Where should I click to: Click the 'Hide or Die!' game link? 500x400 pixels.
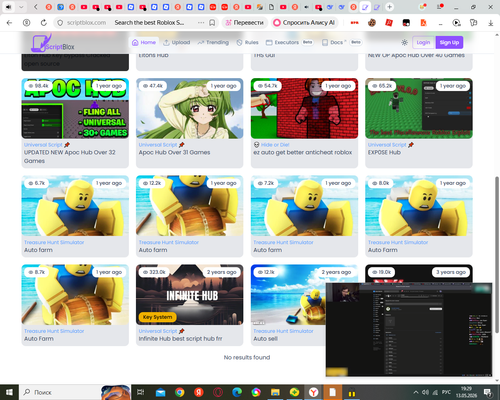click(275, 145)
